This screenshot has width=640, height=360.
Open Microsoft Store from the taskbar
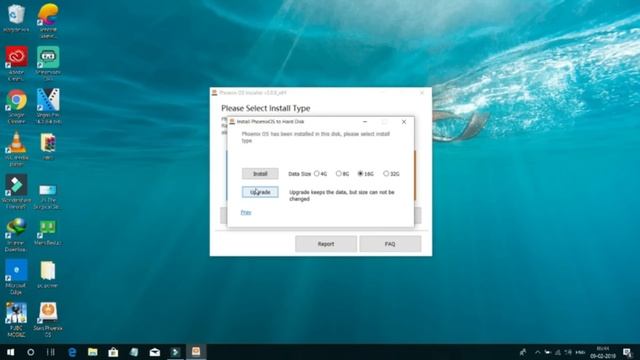(x=113, y=352)
